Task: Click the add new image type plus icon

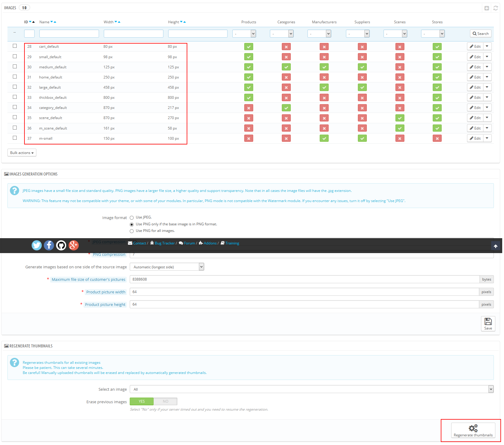Action: [x=487, y=8]
